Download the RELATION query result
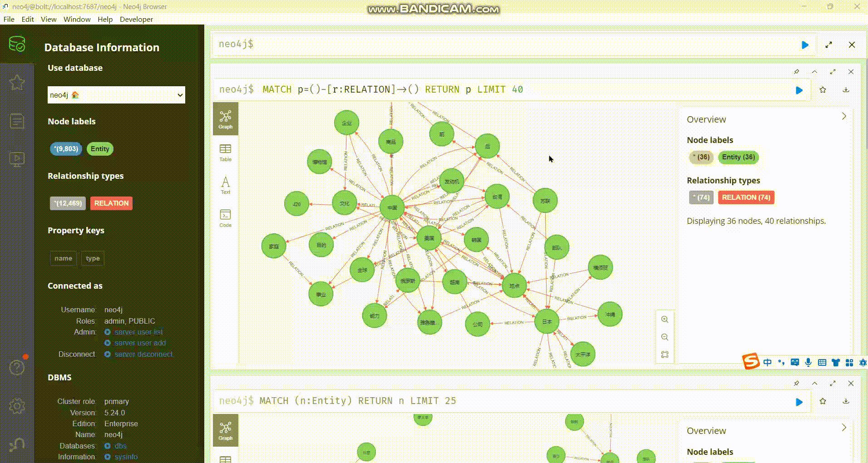 (846, 90)
